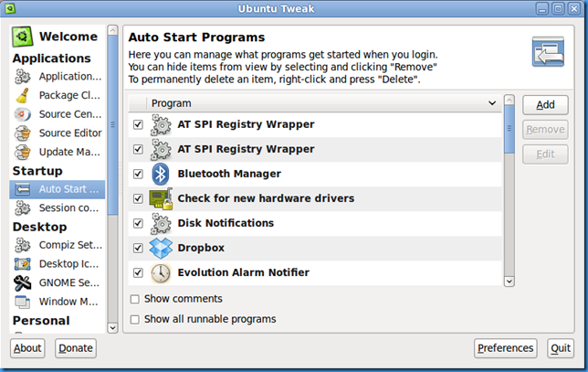Viewport: 588px width, 372px height.
Task: Click the sidebar scrollbar down arrow
Action: coord(112,328)
